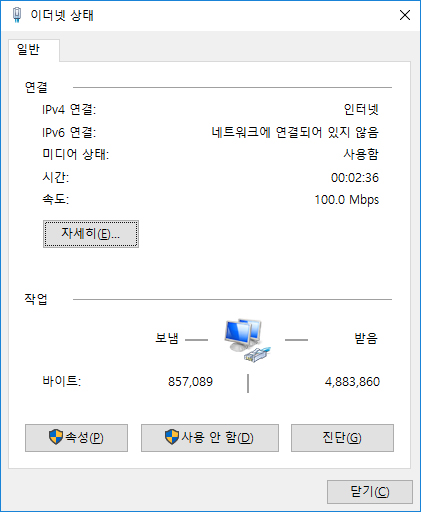Click the shield icon on 사용 안 함(D) button
This screenshot has width=421, height=512.
pyautogui.click(x=172, y=437)
